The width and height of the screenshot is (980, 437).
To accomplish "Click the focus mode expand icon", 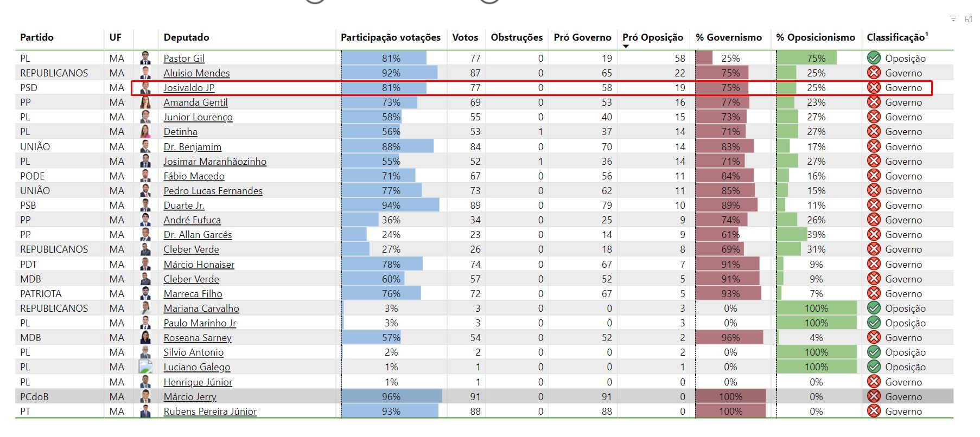I will click(x=969, y=18).
